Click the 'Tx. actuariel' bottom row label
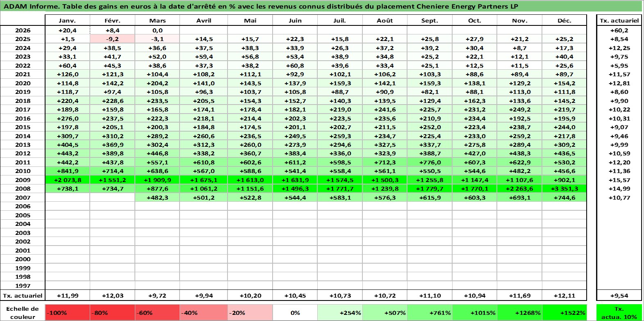 (x=23, y=296)
